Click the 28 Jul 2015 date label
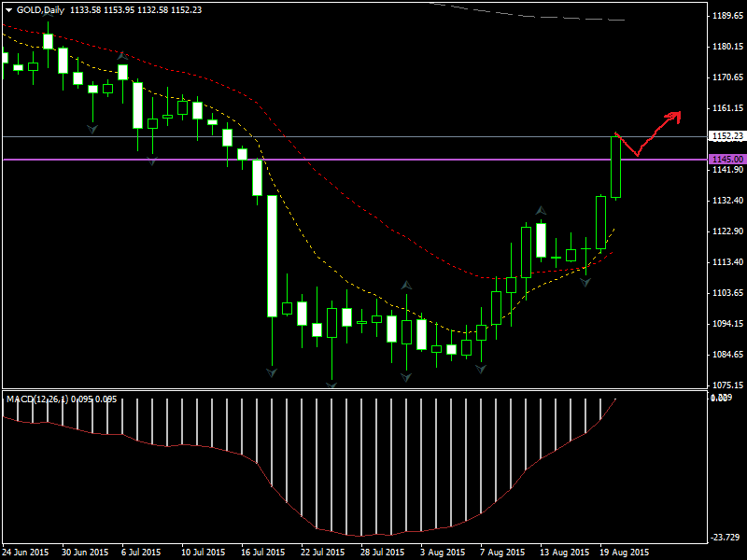This screenshot has width=747, height=560. pyautogui.click(x=383, y=553)
